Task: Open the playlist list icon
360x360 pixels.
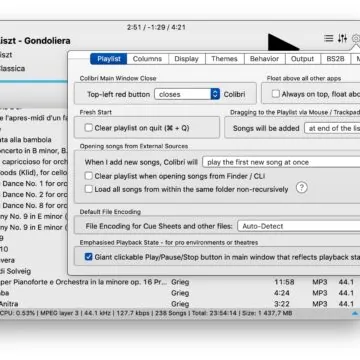Action: coord(329,38)
